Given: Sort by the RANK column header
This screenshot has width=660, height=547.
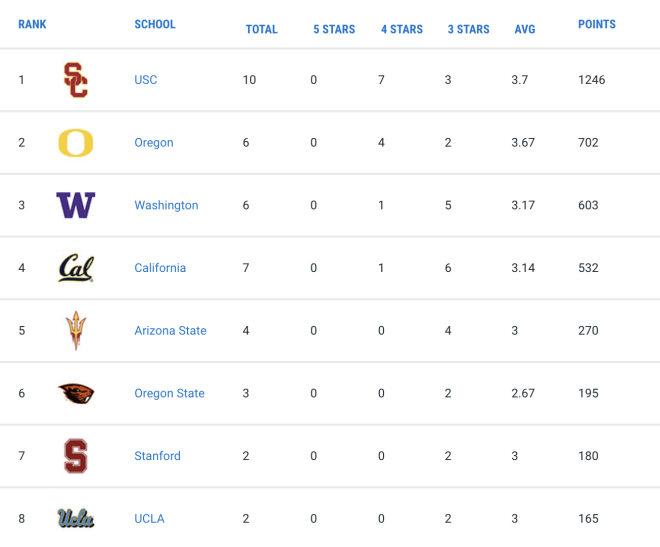Looking at the screenshot, I should coord(32,24).
